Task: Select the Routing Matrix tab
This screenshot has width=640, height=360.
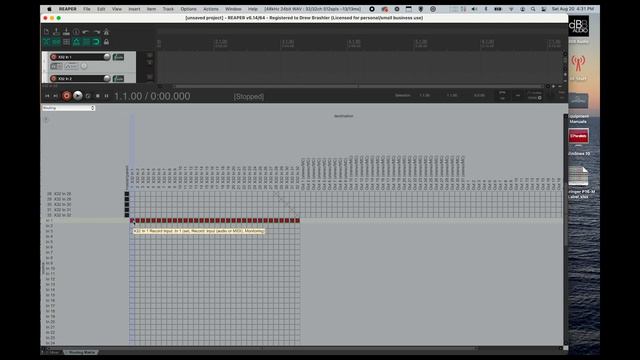Action: (x=82, y=352)
